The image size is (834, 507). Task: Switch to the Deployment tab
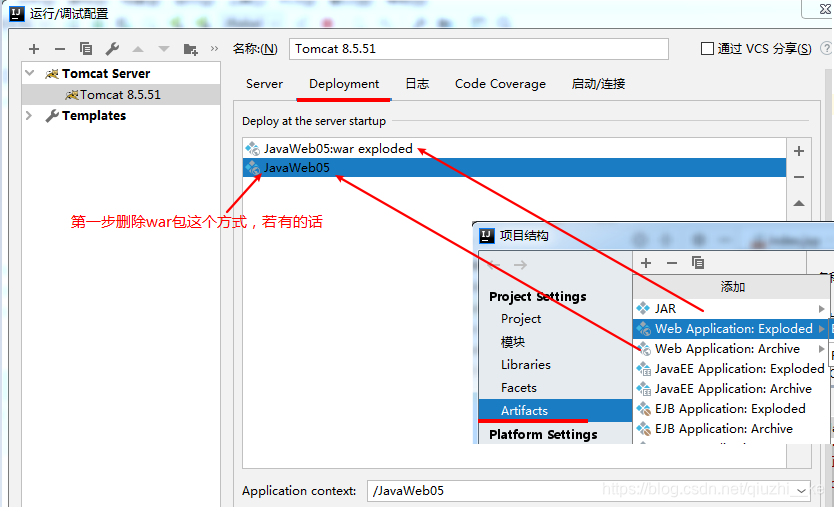pos(344,84)
